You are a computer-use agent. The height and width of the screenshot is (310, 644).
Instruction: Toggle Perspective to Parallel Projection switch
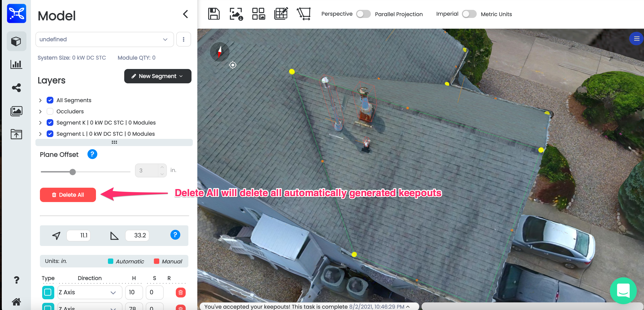[x=363, y=14]
